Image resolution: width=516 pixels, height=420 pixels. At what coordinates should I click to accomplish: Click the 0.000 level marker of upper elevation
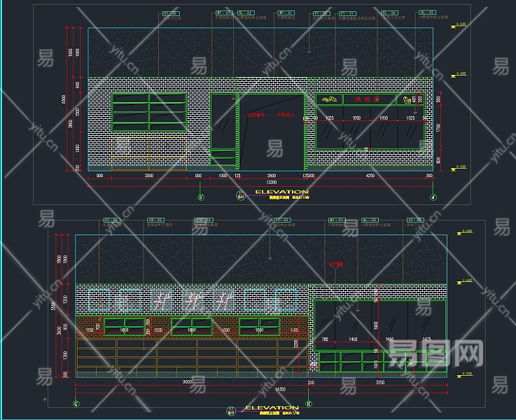pos(459,167)
